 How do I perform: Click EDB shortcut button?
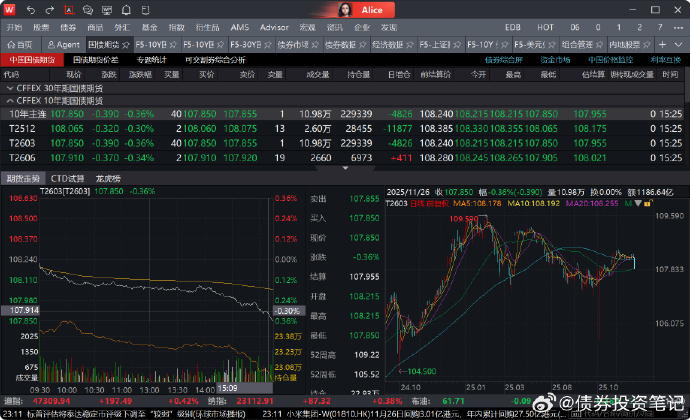(513, 27)
